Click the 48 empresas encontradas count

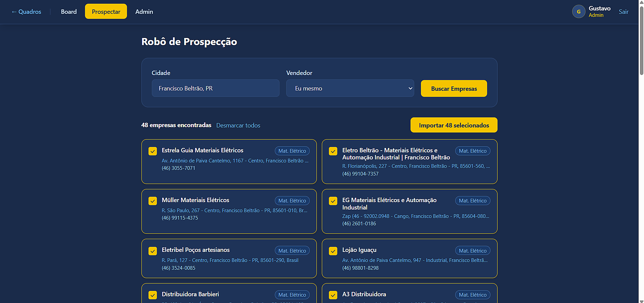[176, 125]
